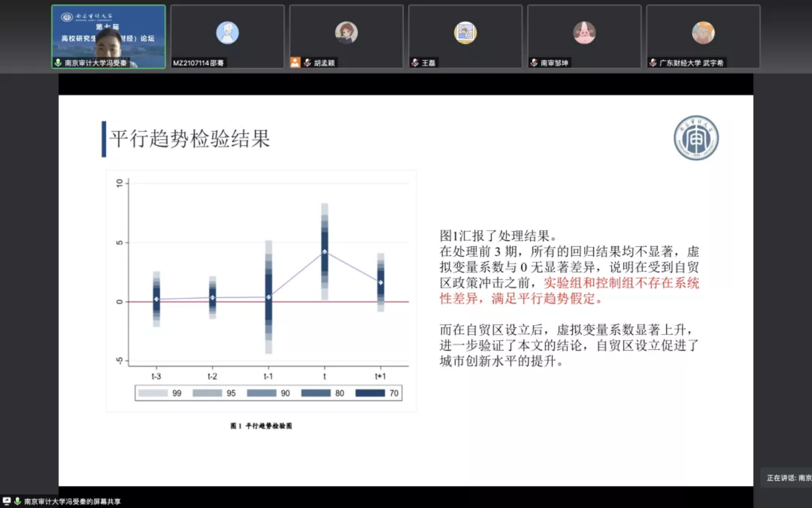Viewport: 812px width, 508px height.
Task: Click the 70 confidence level legend swatch
Action: [x=370, y=393]
